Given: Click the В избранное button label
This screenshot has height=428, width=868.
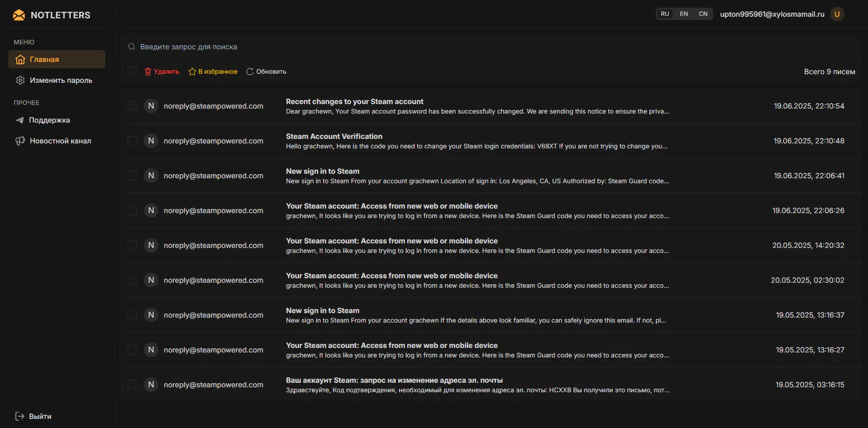Looking at the screenshot, I should click(218, 71).
